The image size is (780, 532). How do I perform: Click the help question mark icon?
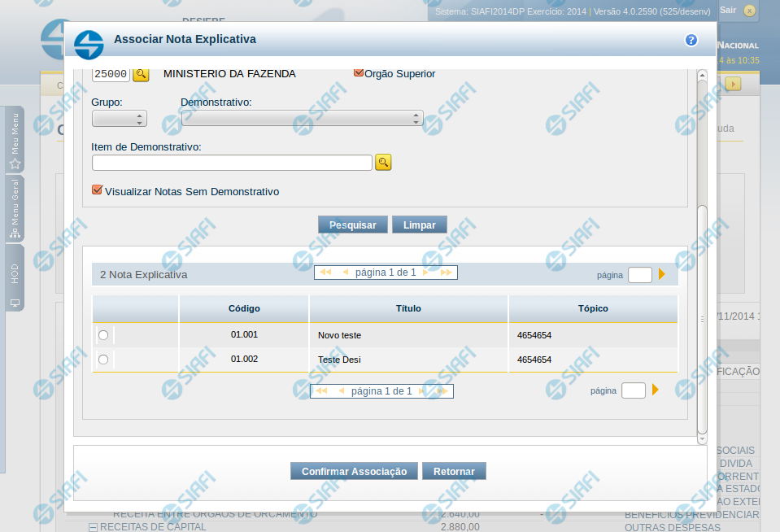pyautogui.click(x=691, y=40)
